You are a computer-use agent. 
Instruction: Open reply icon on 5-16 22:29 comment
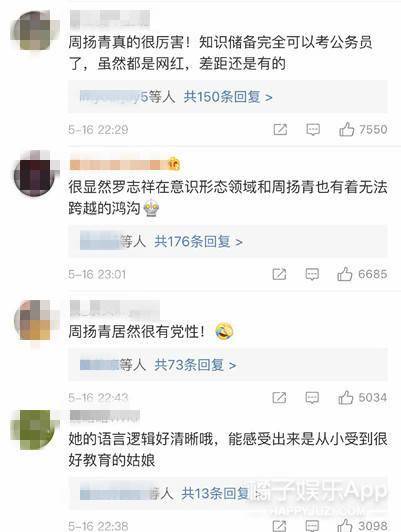[313, 129]
